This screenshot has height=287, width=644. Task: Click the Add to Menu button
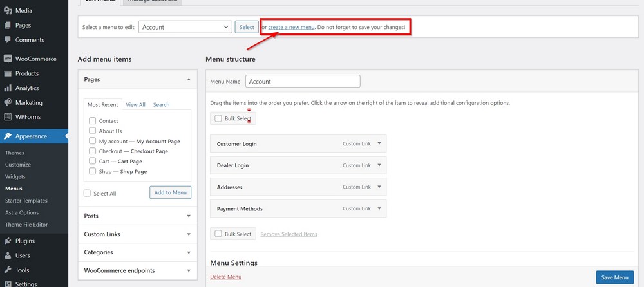tap(171, 192)
